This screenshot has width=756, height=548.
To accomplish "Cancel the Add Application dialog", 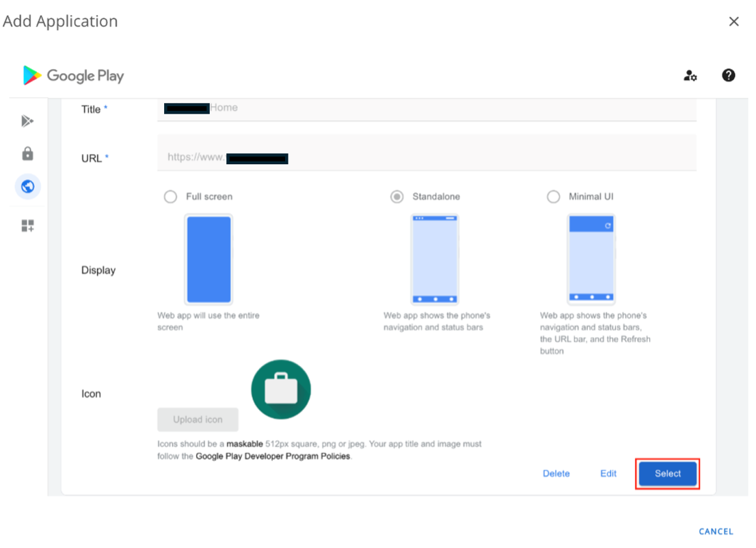I will coord(716,532).
